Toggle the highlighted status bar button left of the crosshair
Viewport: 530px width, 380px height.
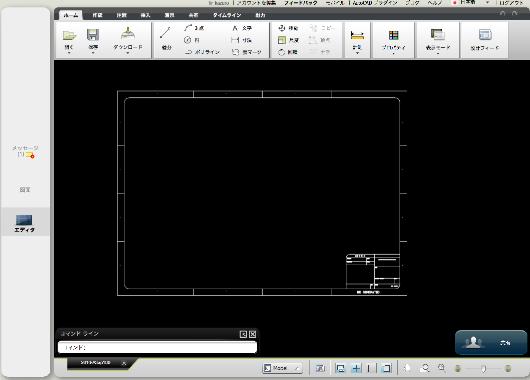point(340,368)
